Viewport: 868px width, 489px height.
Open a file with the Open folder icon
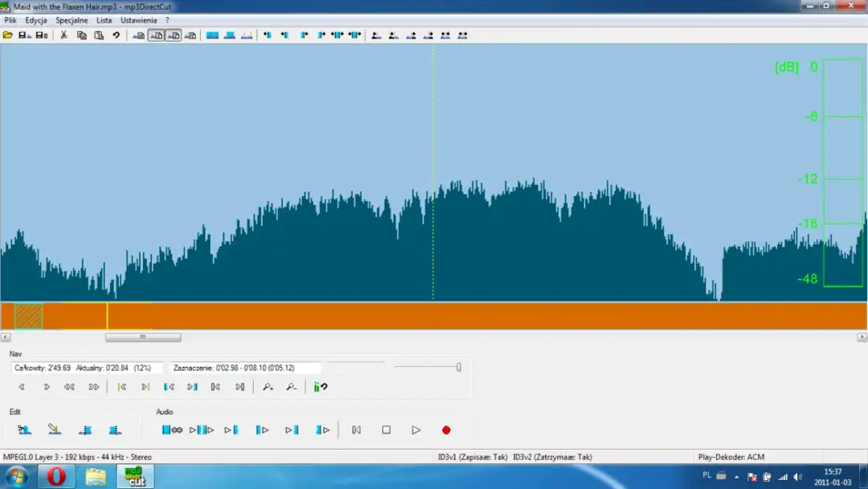(8, 35)
